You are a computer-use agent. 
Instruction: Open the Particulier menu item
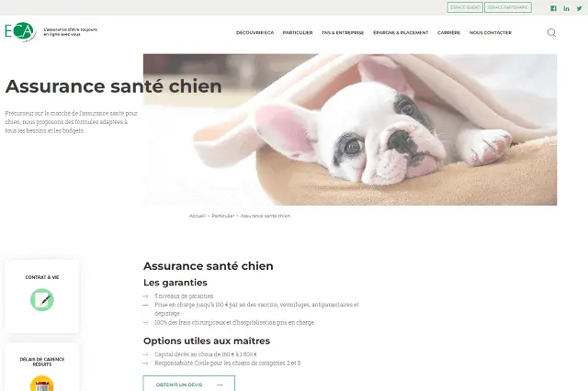(x=298, y=33)
